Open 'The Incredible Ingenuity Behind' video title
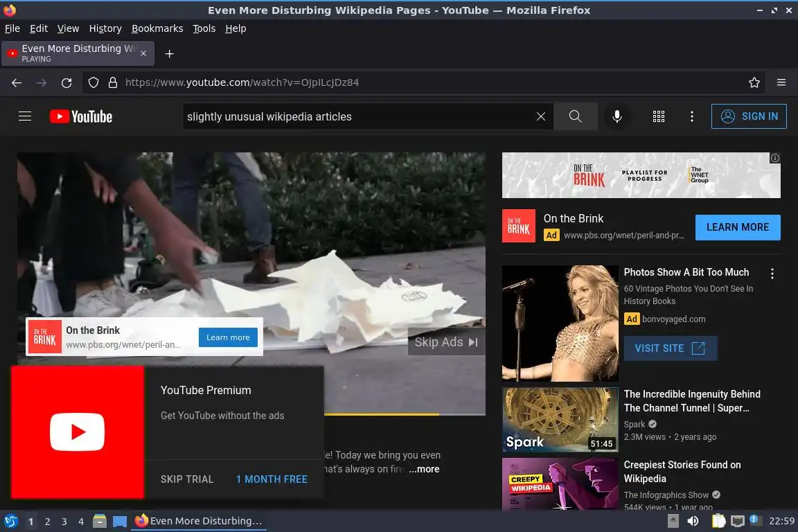798x532 pixels. coord(691,401)
